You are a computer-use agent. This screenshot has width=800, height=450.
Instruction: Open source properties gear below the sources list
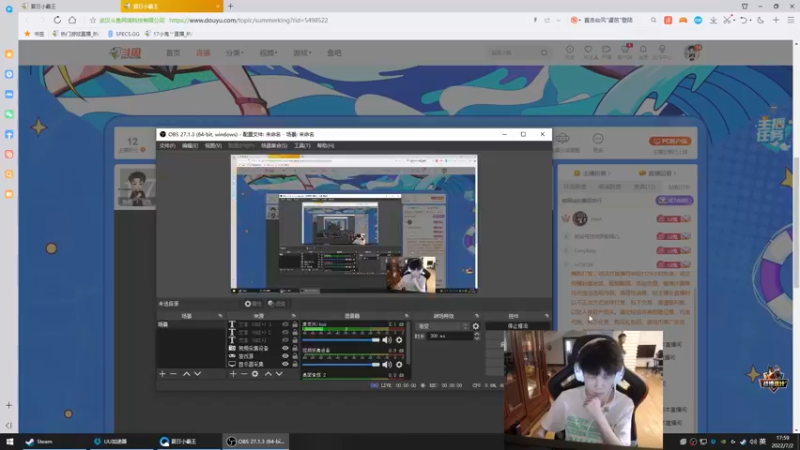click(255, 374)
